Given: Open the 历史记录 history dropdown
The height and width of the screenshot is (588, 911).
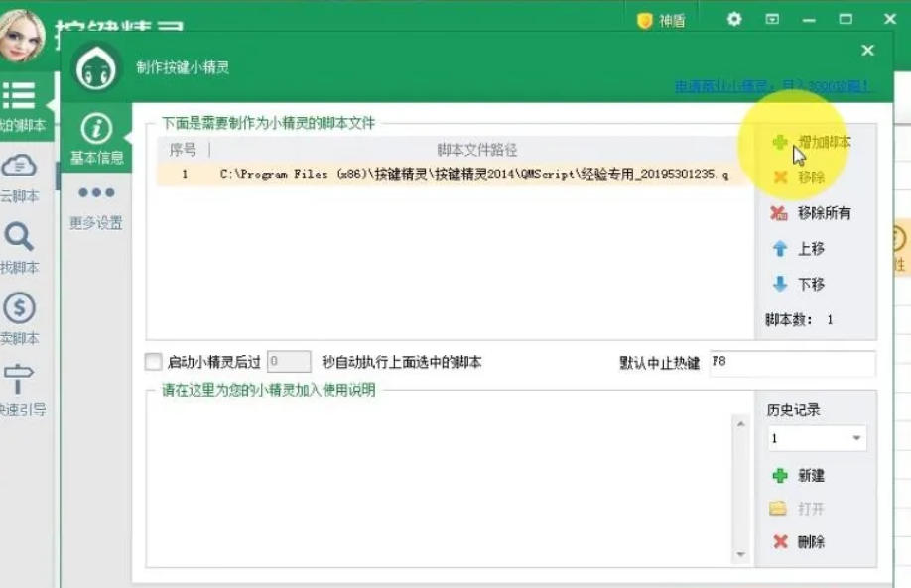Looking at the screenshot, I should click(x=817, y=438).
